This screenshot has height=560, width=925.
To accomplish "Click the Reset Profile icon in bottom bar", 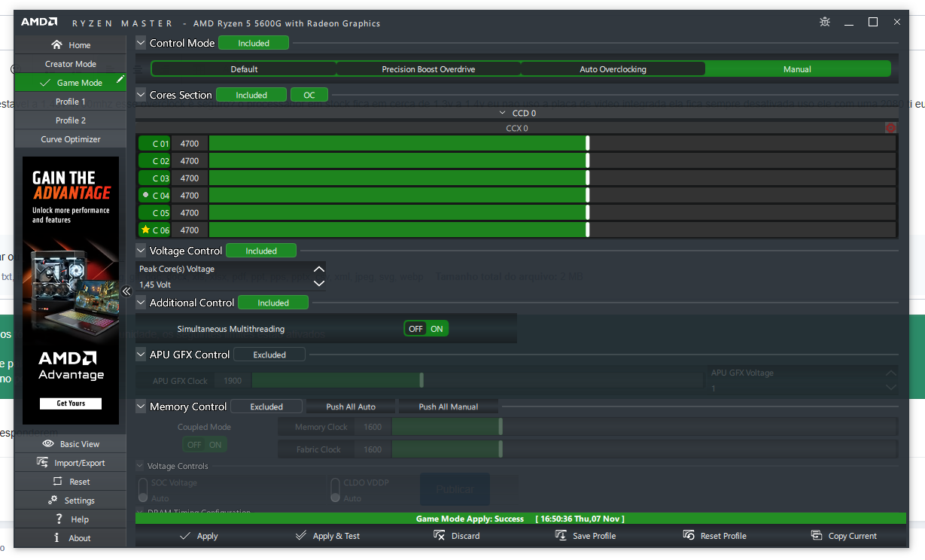I will (x=689, y=536).
